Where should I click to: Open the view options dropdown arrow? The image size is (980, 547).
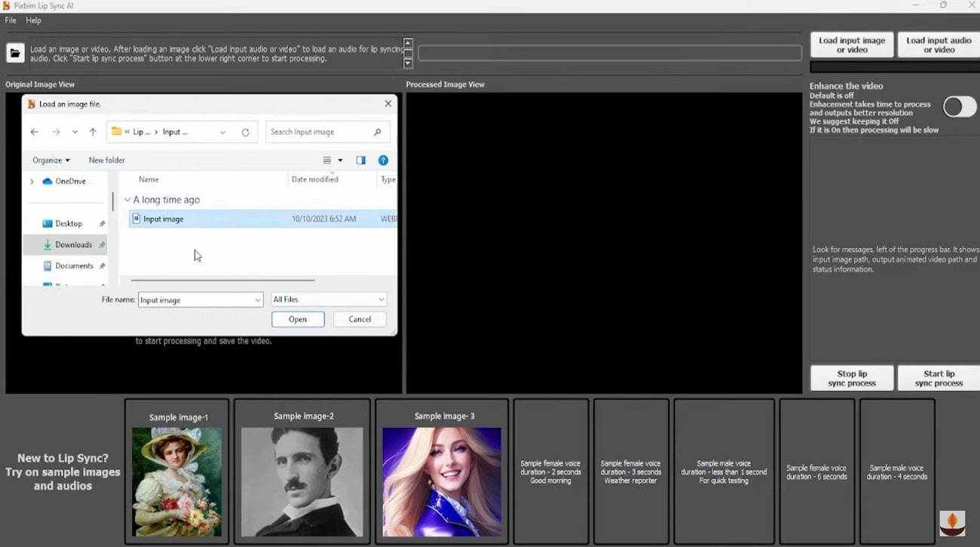(x=340, y=160)
